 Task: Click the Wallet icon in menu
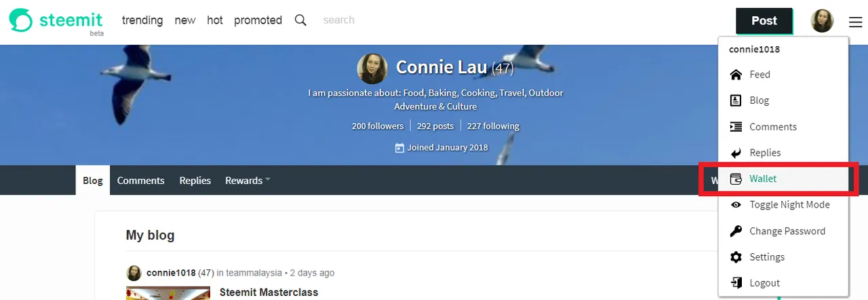(x=736, y=179)
